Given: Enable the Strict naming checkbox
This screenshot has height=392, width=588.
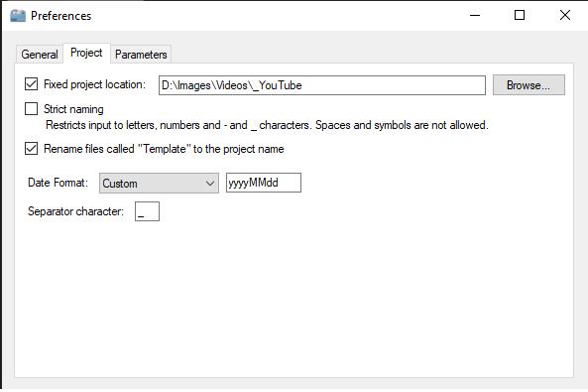Looking at the screenshot, I should (x=31, y=109).
